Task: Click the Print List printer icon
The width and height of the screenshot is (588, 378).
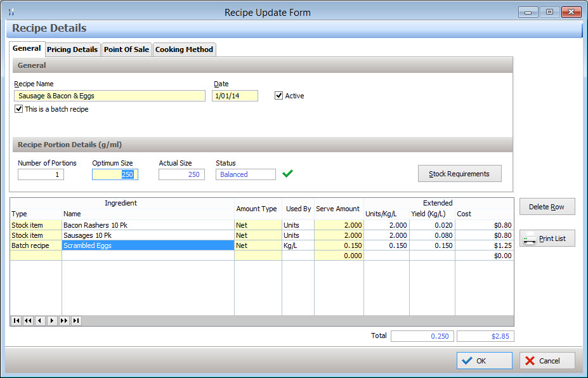Action: pos(531,238)
